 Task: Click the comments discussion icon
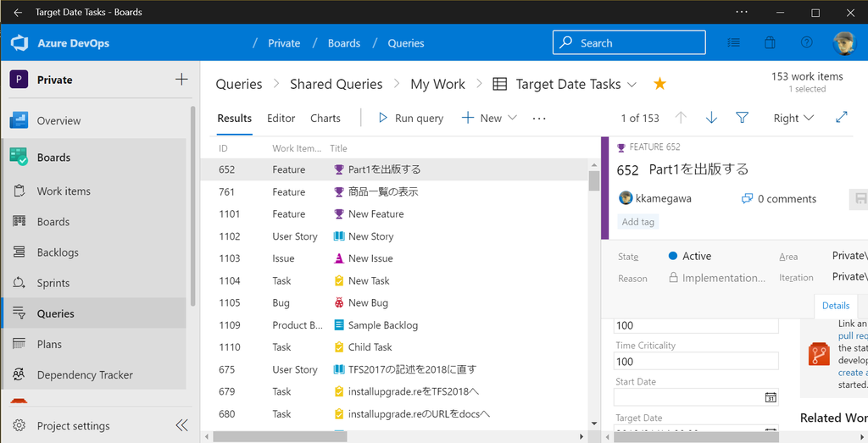click(747, 198)
